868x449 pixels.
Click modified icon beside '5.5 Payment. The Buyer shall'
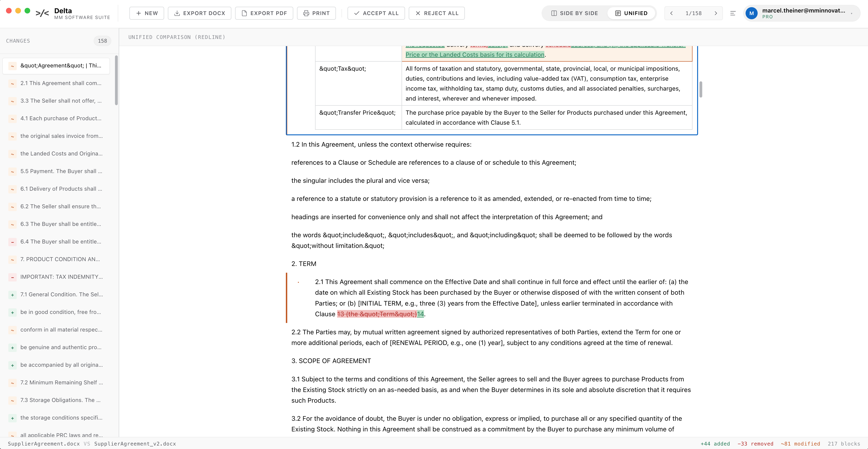(13, 171)
